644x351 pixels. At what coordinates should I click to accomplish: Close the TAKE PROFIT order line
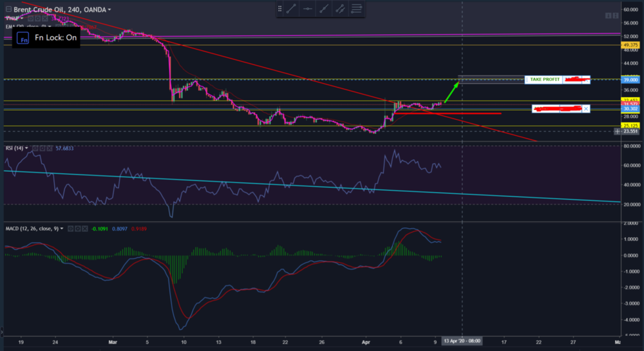585,79
